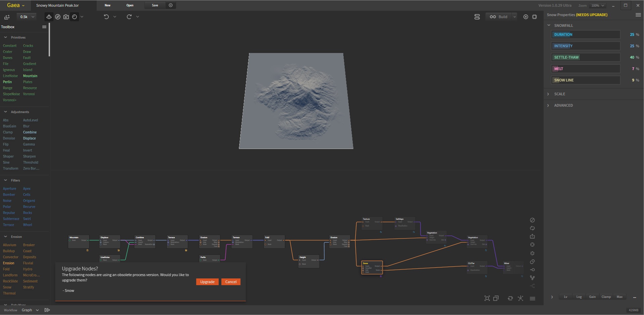Switch to the Snowy Mountain Peak.tor tab
This screenshot has width=644, height=315.
tap(57, 5)
